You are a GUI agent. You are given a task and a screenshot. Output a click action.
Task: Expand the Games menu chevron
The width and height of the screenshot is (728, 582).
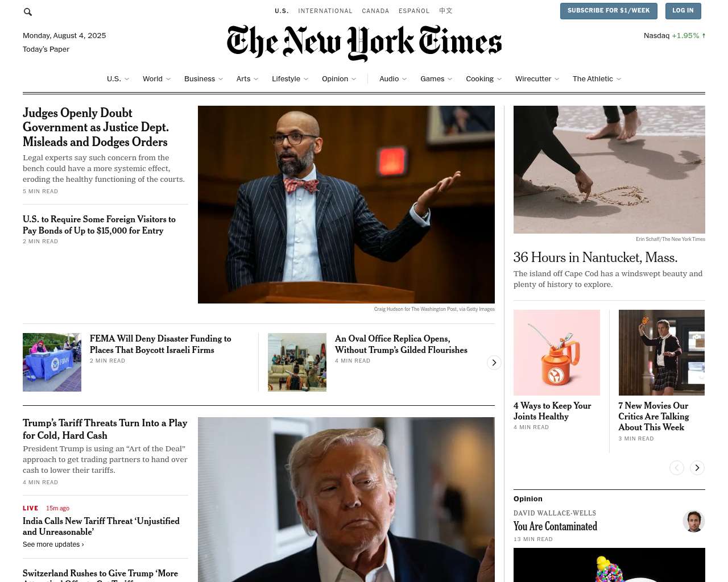(x=450, y=79)
